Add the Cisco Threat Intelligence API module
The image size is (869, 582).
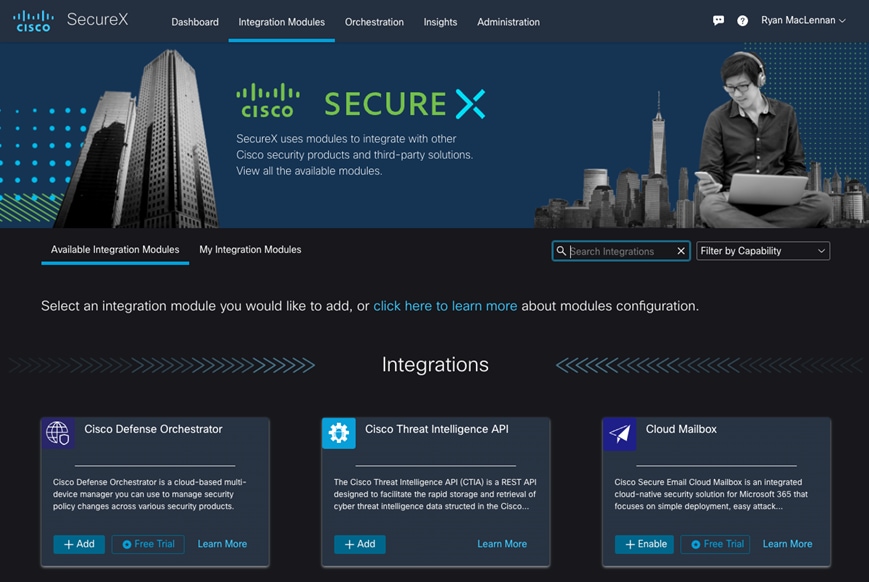(360, 544)
